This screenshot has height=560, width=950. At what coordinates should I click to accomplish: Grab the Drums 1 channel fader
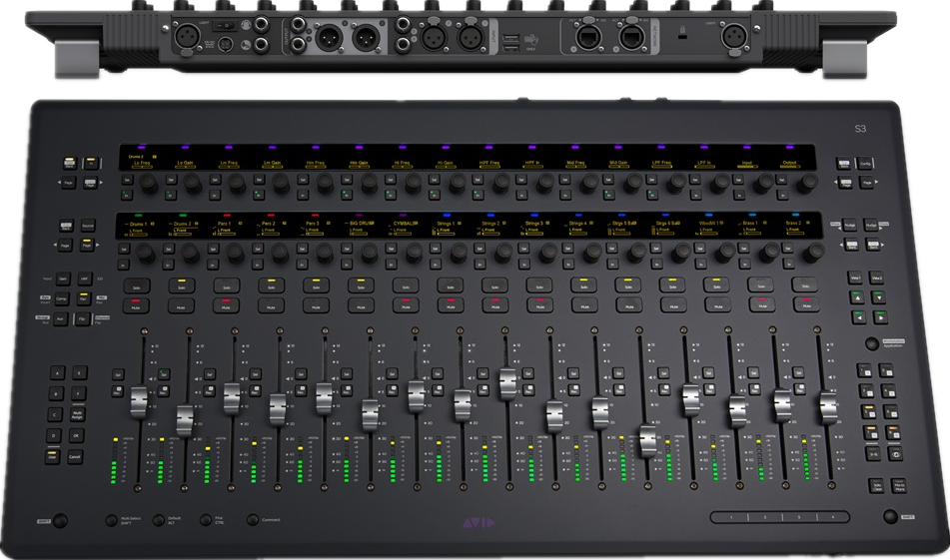(139, 402)
